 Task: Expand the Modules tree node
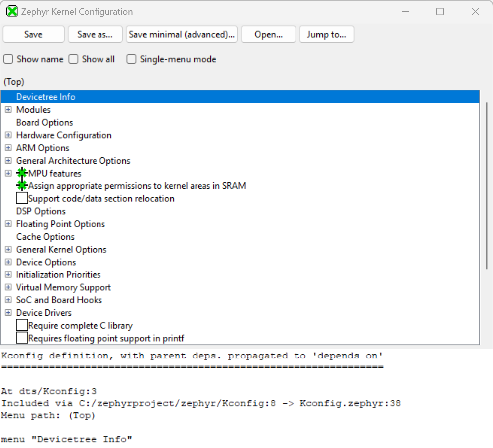[x=8, y=110]
